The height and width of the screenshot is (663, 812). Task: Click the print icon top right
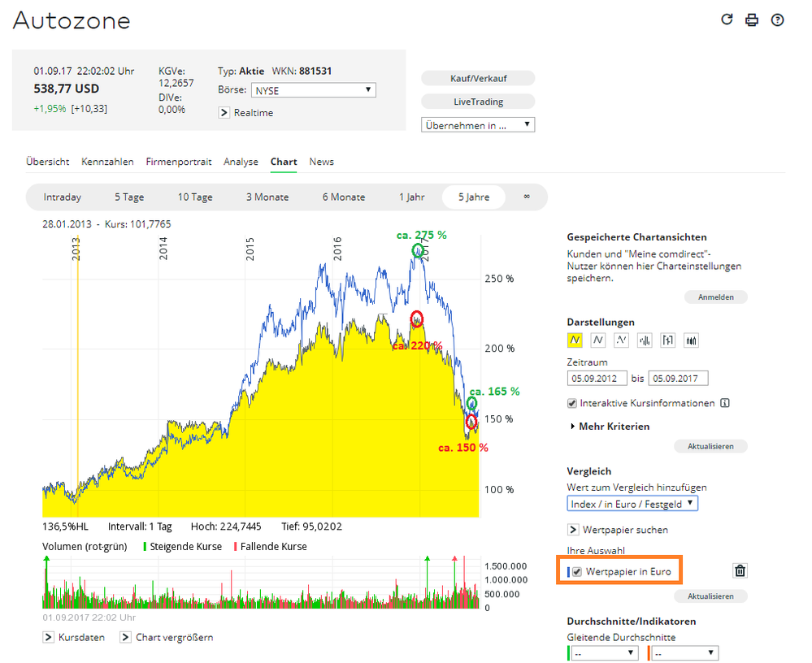(x=751, y=19)
